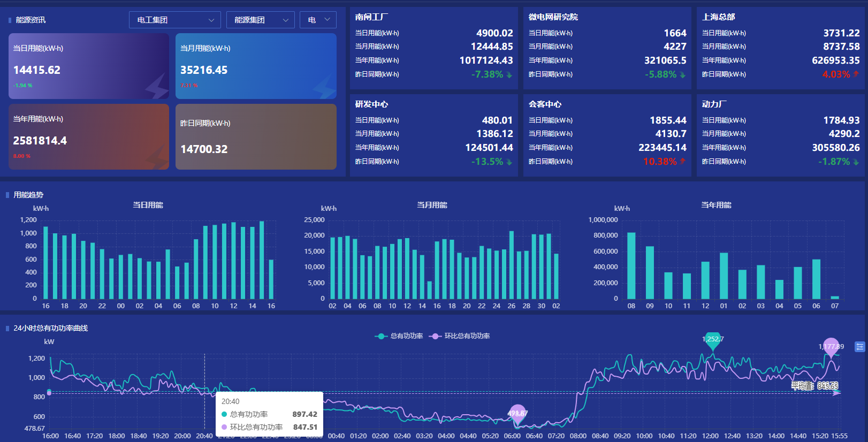
Task: Expand the 能源集团 dropdown
Action: 260,20
